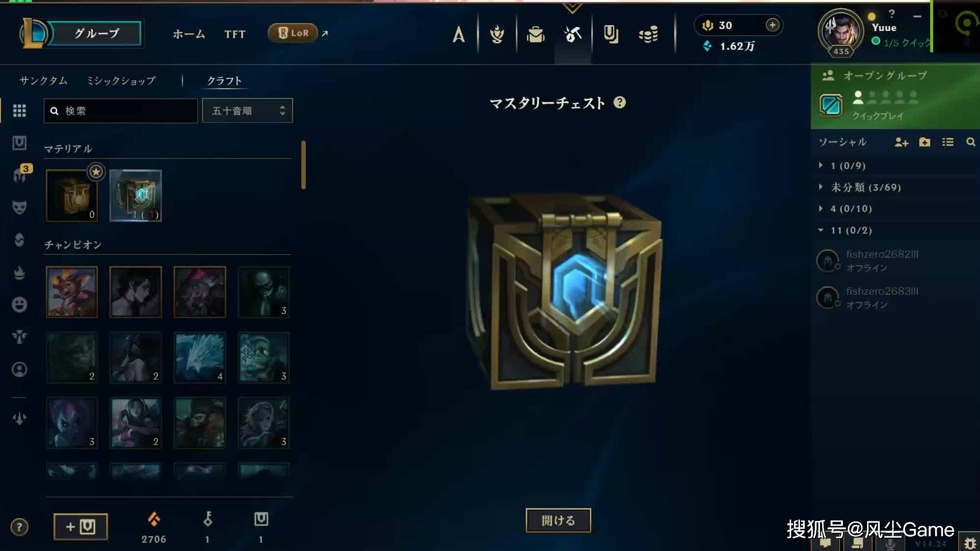The height and width of the screenshot is (551, 980).
Task: Go to the ホーム tab
Action: point(189,34)
